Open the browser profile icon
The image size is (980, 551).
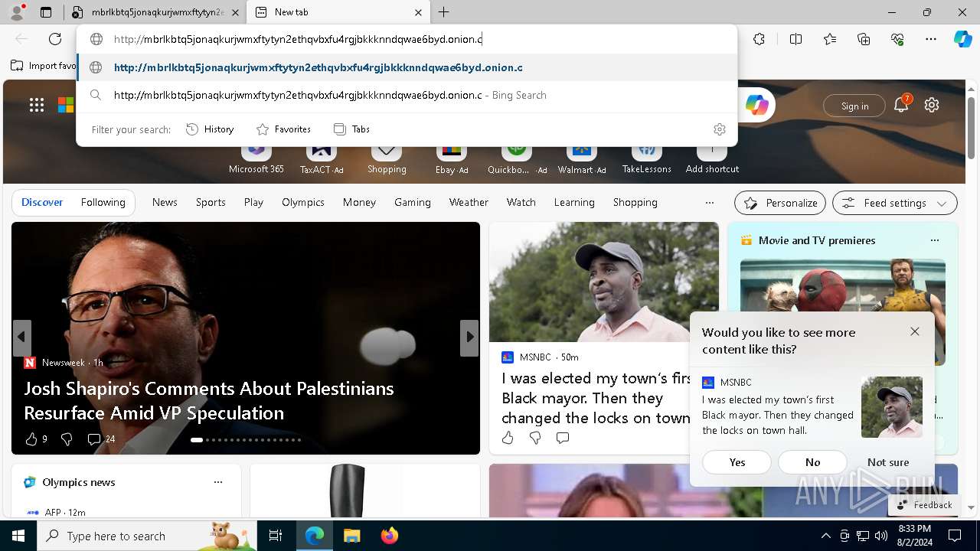(x=17, y=12)
